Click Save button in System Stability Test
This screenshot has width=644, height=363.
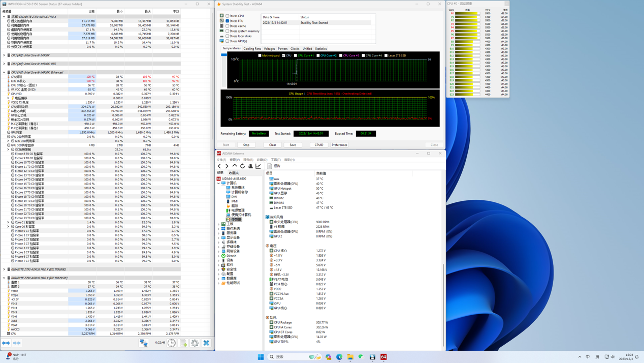[293, 145]
